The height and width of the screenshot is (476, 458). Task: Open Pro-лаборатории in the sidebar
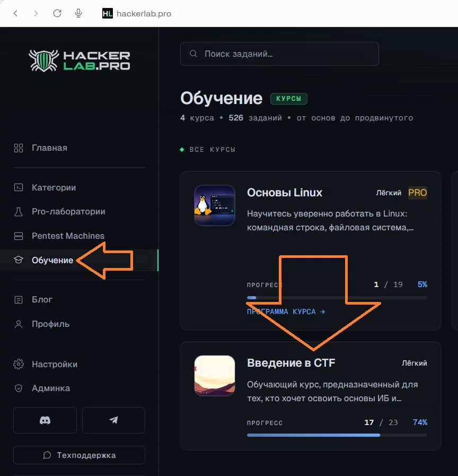(x=68, y=212)
